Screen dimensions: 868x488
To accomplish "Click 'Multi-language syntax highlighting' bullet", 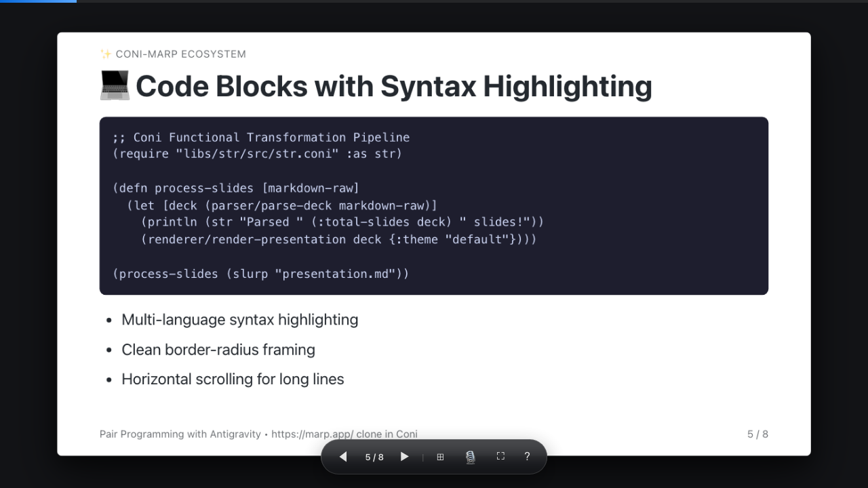I will tap(240, 320).
